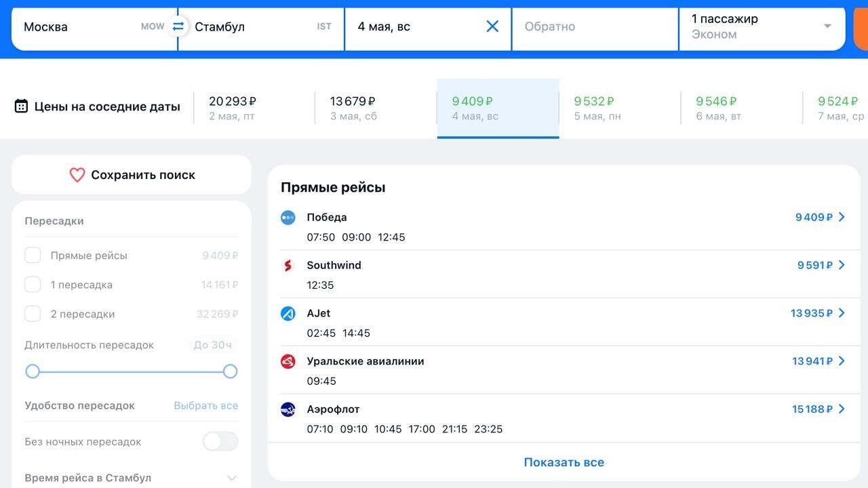Open the Победа flight details chevron
Screen dimensions: 868x488
(x=842, y=217)
